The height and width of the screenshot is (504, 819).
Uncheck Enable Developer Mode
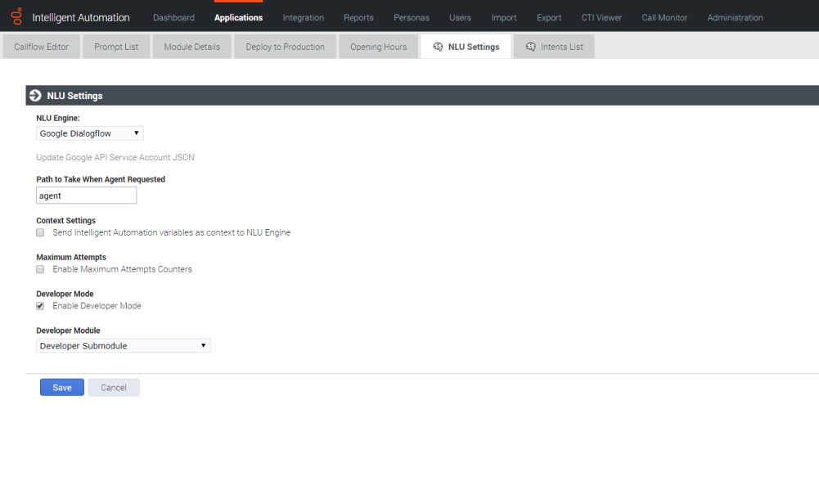40,306
